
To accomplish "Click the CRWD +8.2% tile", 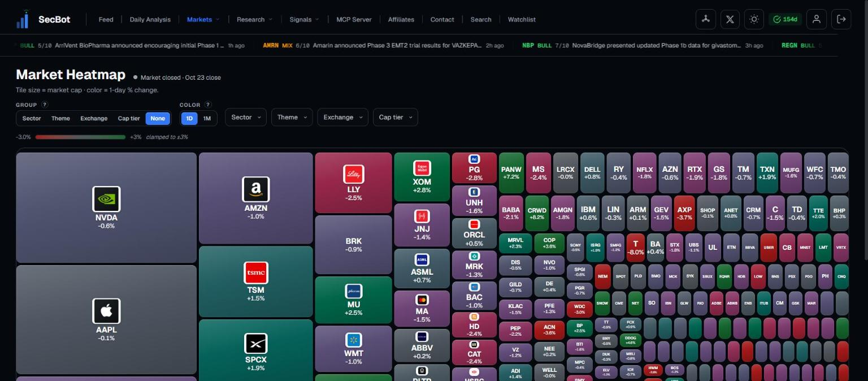I will pos(537,213).
